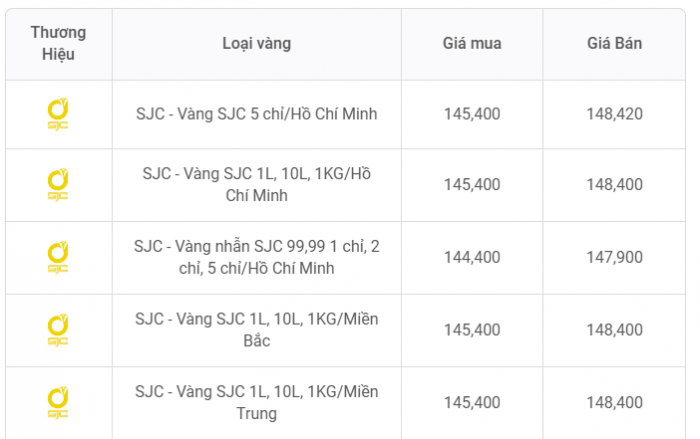Image resolution: width=700 pixels, height=439 pixels.
Task: Click the SJC logo in the 5 chỉ row
Action: [x=58, y=114]
